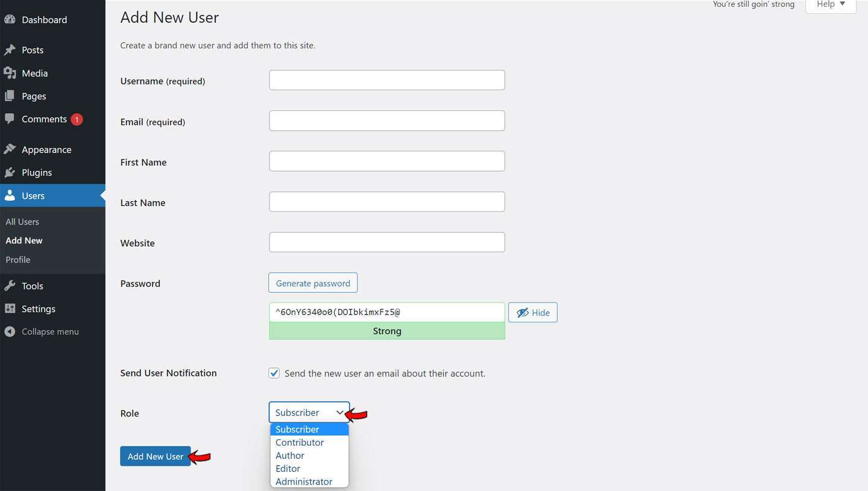Click the Role field label
The height and width of the screenshot is (491, 868).
pyautogui.click(x=130, y=413)
